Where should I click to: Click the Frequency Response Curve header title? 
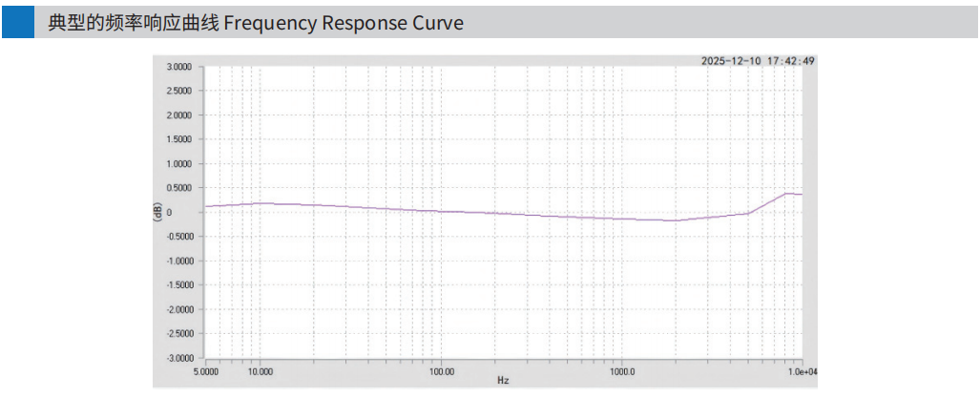[x=256, y=23]
